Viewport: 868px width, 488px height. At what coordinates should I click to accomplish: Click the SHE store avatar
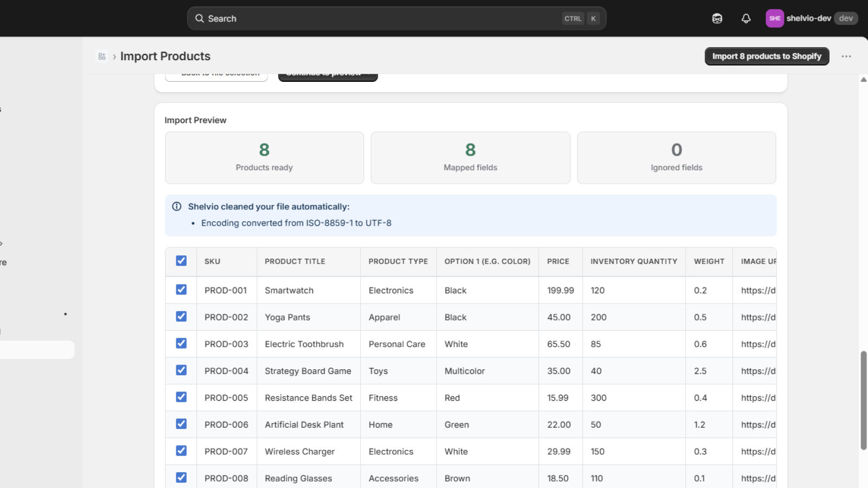pos(775,18)
